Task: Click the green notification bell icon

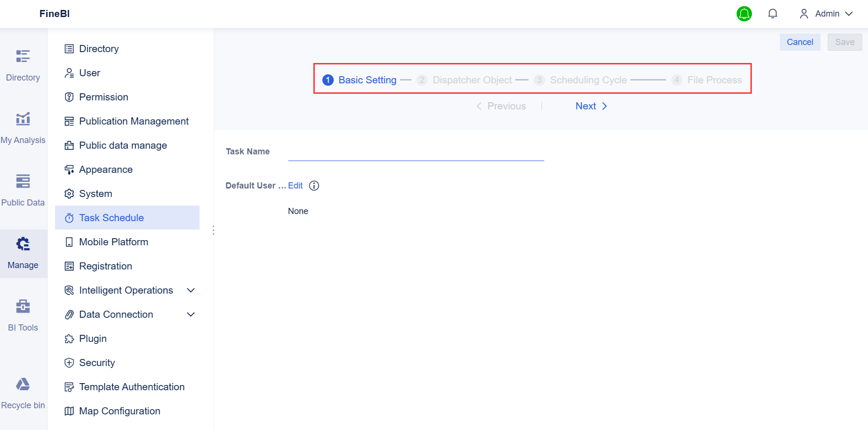Action: pyautogui.click(x=744, y=14)
